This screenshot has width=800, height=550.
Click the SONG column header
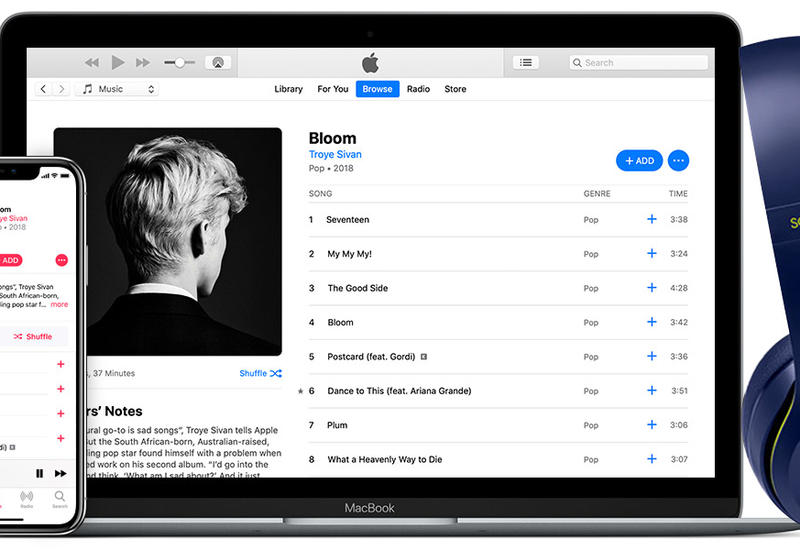pos(320,193)
